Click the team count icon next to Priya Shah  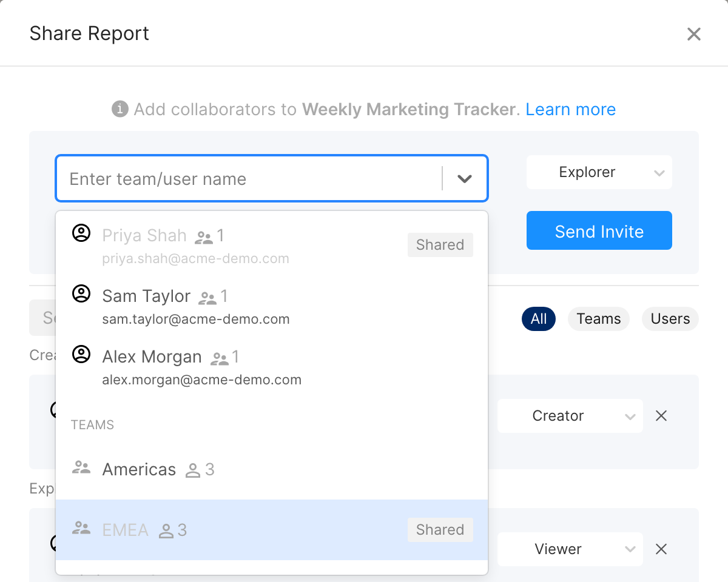[204, 237]
